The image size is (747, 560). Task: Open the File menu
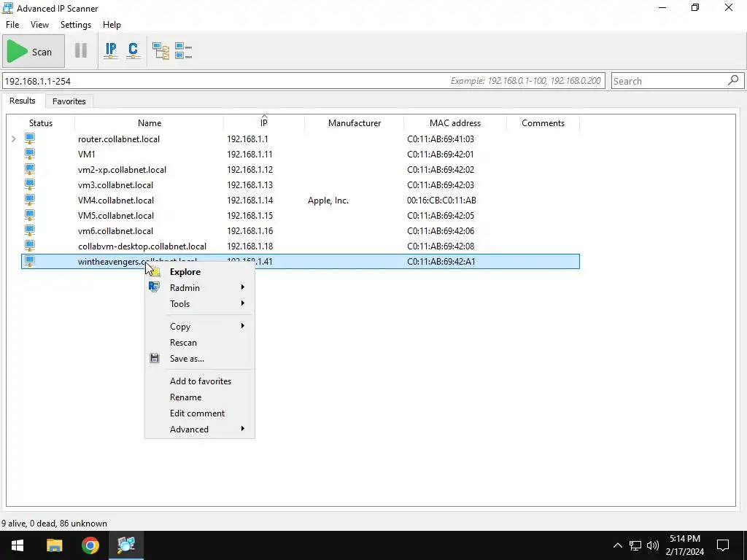(12, 25)
